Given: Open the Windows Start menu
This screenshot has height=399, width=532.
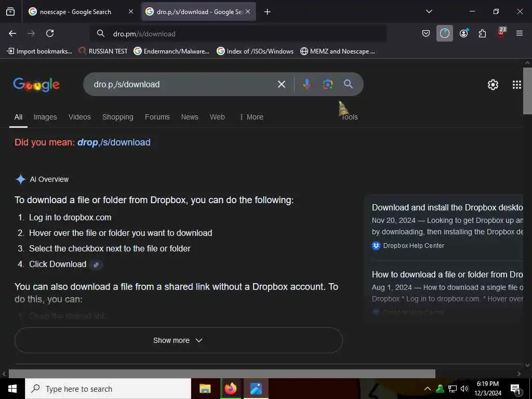Looking at the screenshot, I should click(12, 389).
